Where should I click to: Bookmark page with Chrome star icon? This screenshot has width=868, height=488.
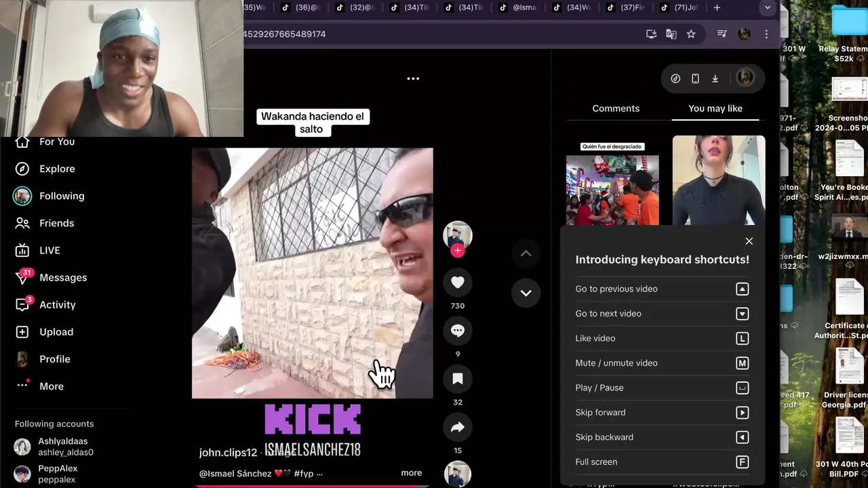click(x=691, y=34)
